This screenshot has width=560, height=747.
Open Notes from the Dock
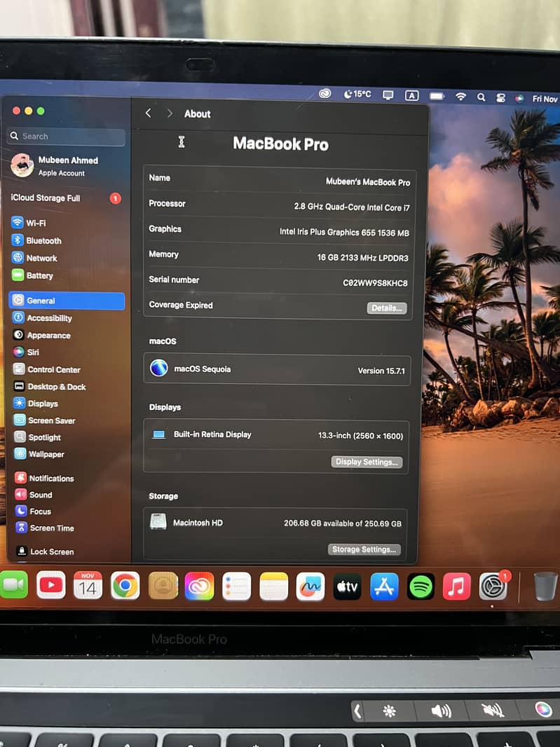[x=273, y=587]
